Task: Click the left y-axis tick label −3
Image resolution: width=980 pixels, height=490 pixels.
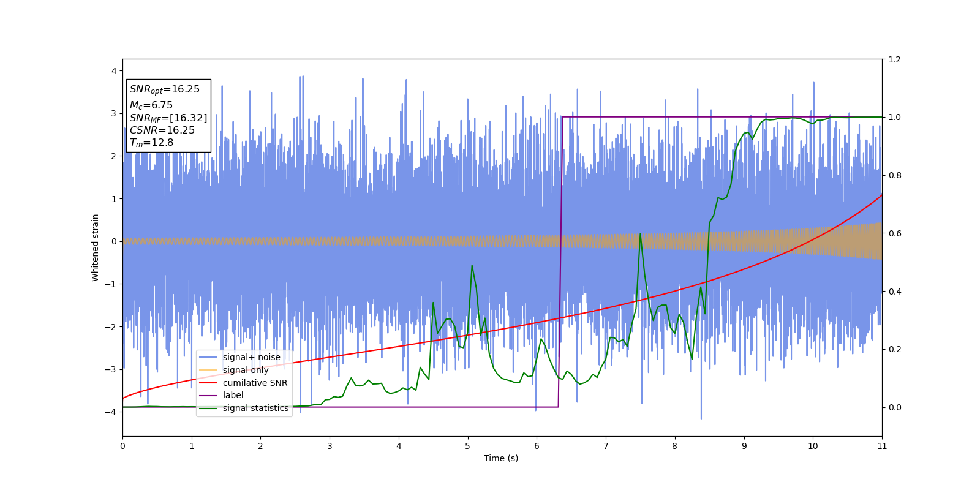Action: tap(111, 369)
